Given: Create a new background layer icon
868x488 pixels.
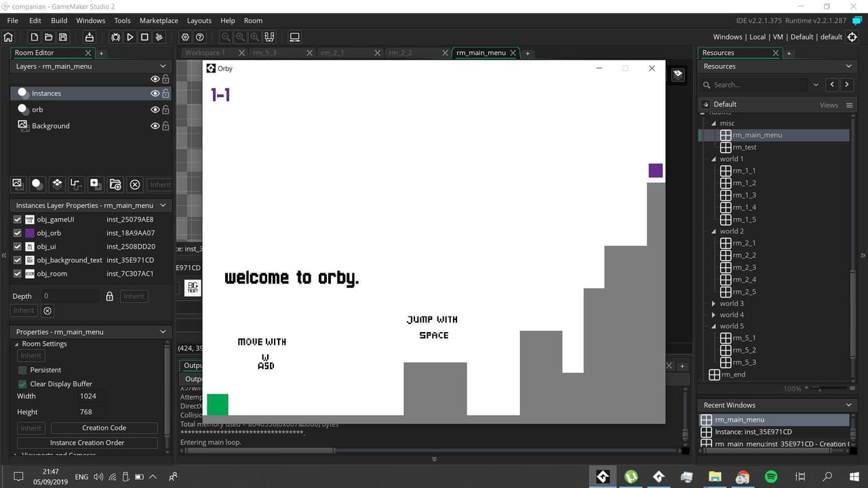Looking at the screenshot, I should tap(18, 184).
